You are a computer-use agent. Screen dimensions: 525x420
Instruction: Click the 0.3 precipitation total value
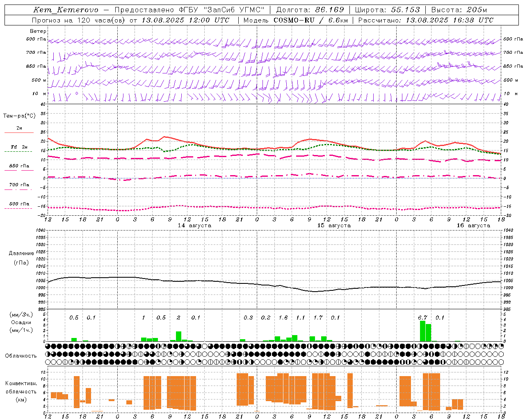[x=248, y=317]
